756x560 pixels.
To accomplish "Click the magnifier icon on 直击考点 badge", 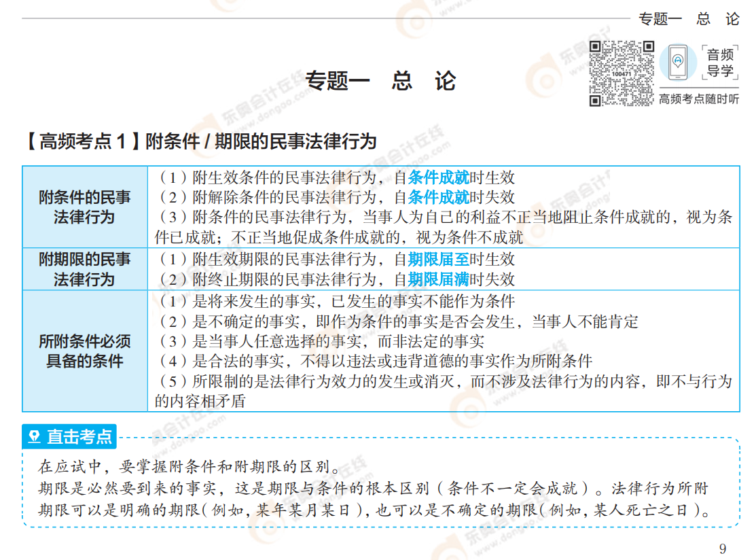I will tap(33, 437).
